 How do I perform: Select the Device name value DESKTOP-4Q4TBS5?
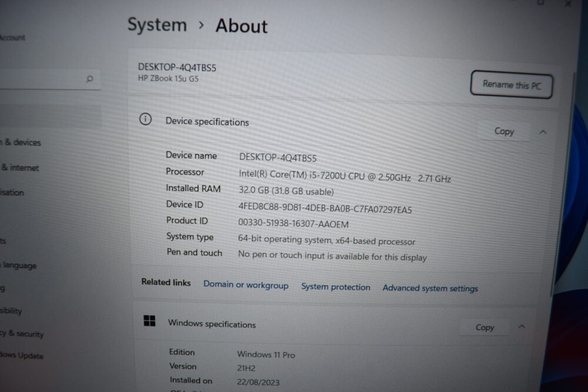coord(278,158)
